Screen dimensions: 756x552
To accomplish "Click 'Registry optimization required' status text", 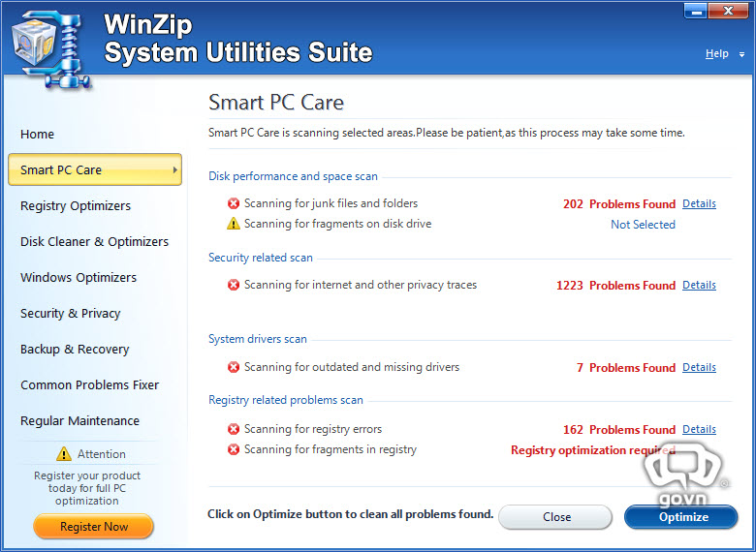I will tap(593, 450).
